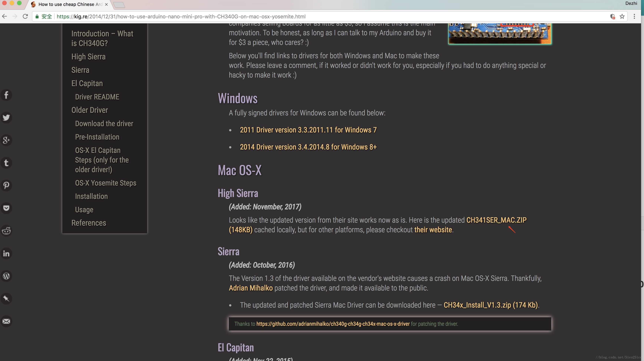Open the adrianmihalko GitHub driver link
Viewport: 644px width, 361px height.
(x=333, y=324)
